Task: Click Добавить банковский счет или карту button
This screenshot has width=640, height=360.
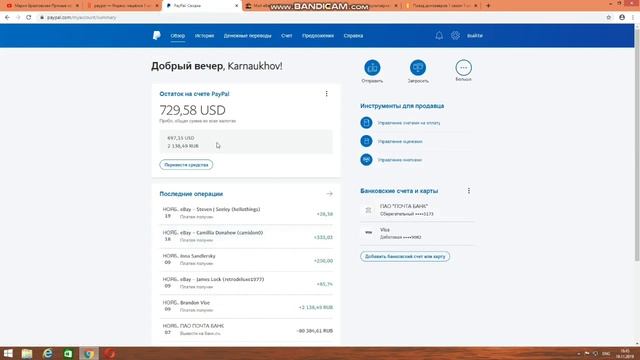Action: pos(405,256)
